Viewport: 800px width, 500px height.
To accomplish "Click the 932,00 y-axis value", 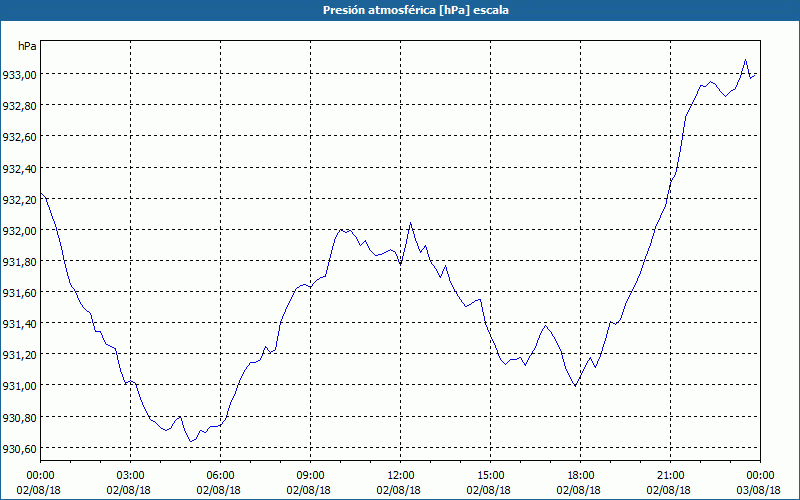I will click(19, 231).
